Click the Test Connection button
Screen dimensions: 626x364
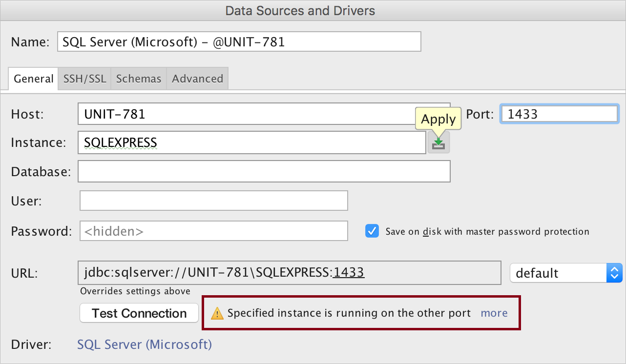(139, 313)
